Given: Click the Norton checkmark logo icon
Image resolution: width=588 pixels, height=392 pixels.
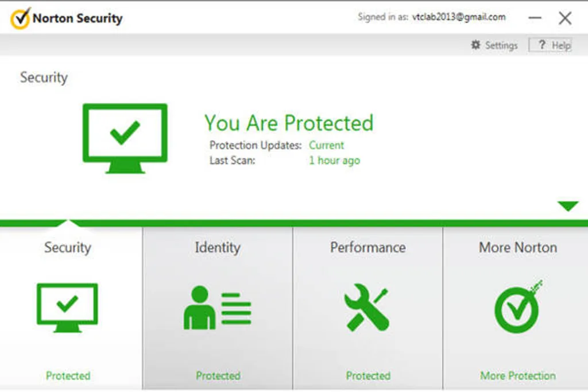Looking at the screenshot, I should click(x=20, y=18).
